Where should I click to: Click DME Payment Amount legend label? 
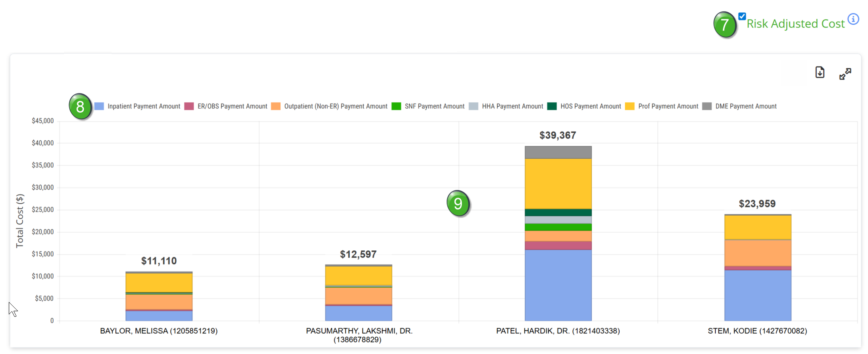(x=745, y=106)
